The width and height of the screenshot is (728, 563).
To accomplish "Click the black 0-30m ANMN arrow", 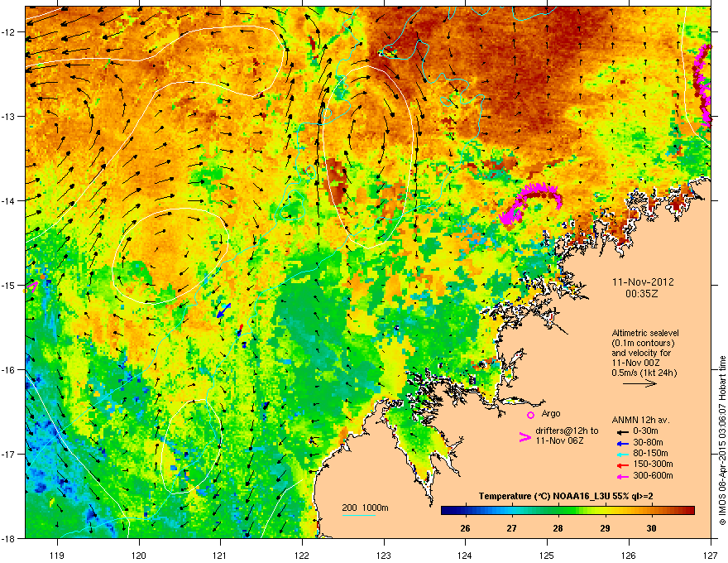I will click(623, 431).
